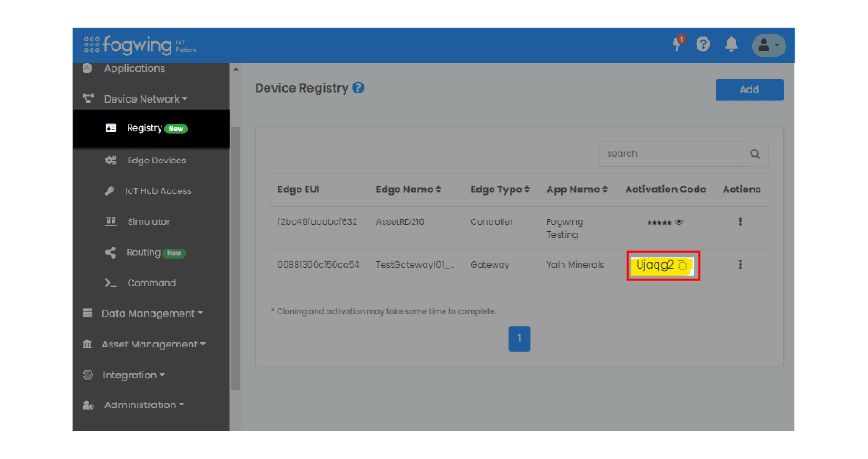Image resolution: width=868 pixels, height=459 pixels.
Task: Open the user profile avatar menu
Action: tap(768, 44)
